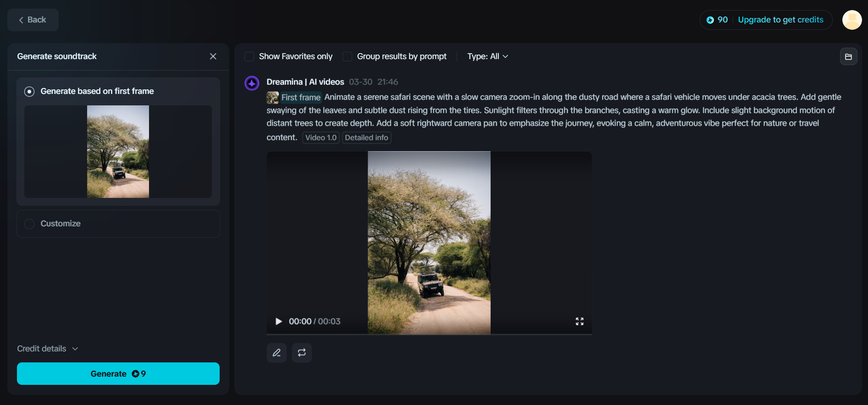Click the Generate button costing 9 credits
This screenshot has height=405, width=868.
point(118,374)
